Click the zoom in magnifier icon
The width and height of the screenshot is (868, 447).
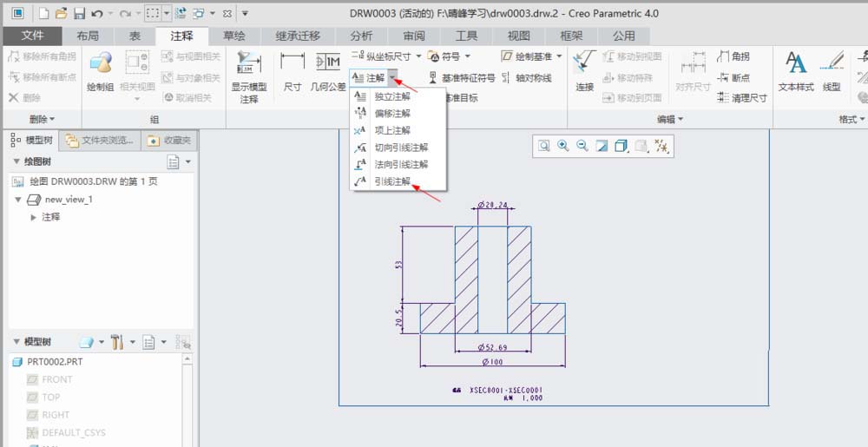coord(563,146)
